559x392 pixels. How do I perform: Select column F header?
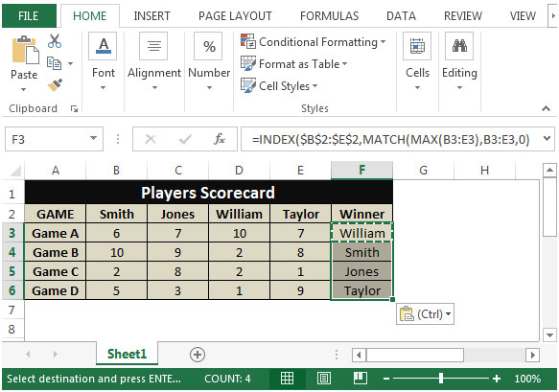point(361,171)
